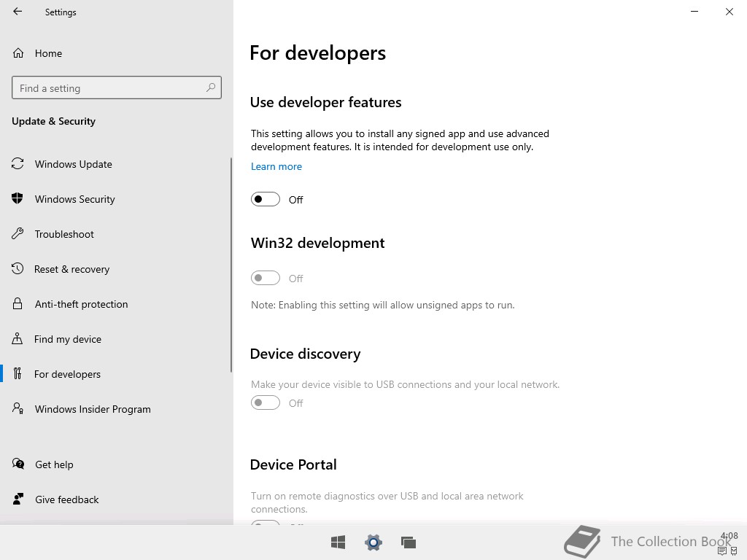Click the Learn more link
The width and height of the screenshot is (747, 560).
pyautogui.click(x=276, y=166)
